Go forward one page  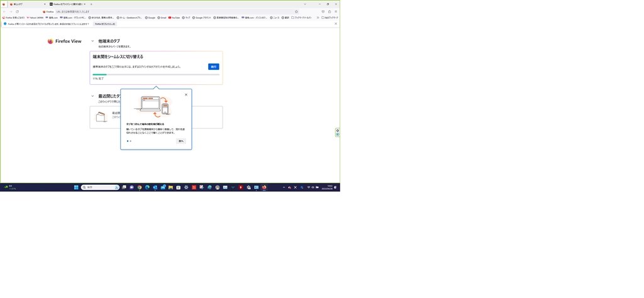coord(11,11)
